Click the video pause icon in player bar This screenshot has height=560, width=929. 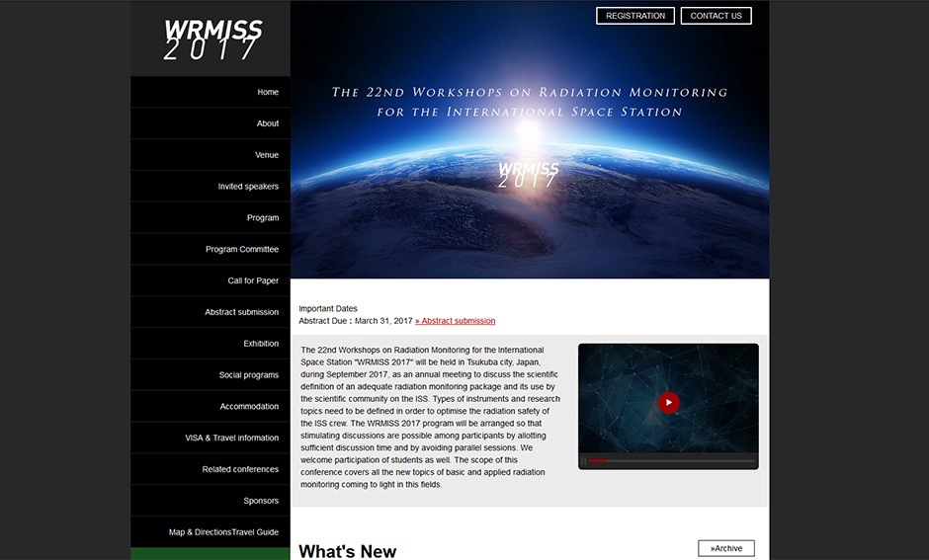[x=583, y=461]
